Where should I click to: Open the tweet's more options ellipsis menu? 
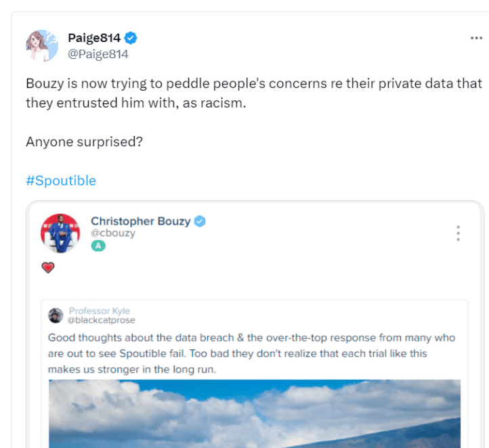476,38
